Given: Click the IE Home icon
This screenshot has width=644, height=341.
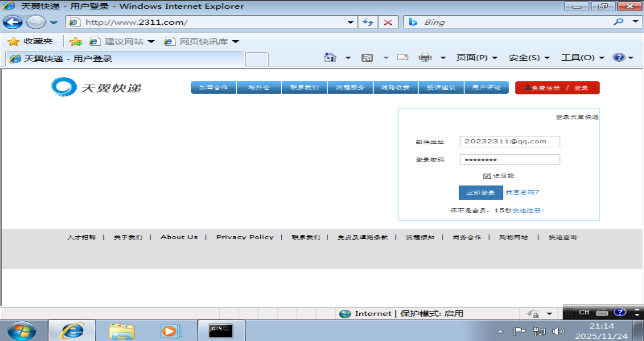Looking at the screenshot, I should point(330,58).
